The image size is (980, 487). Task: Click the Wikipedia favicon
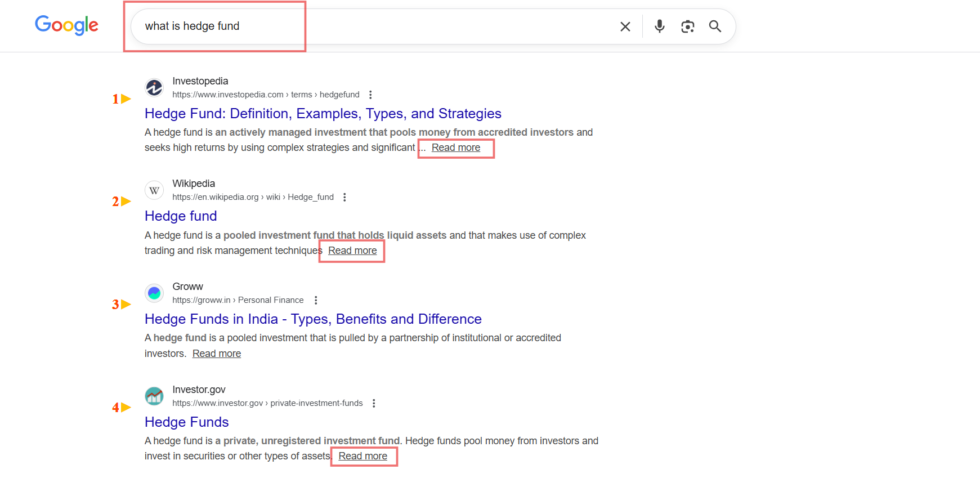pos(154,190)
